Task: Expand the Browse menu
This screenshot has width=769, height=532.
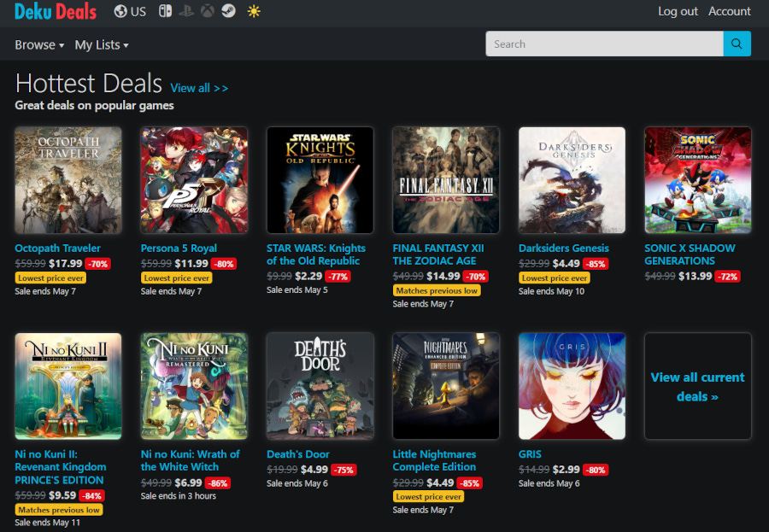Action: [x=39, y=44]
